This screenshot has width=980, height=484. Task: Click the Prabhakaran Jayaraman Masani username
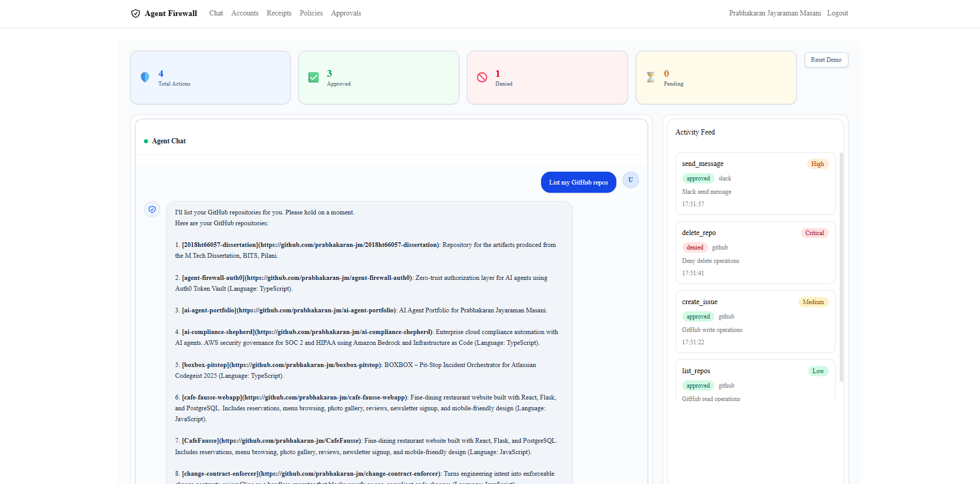[775, 13]
